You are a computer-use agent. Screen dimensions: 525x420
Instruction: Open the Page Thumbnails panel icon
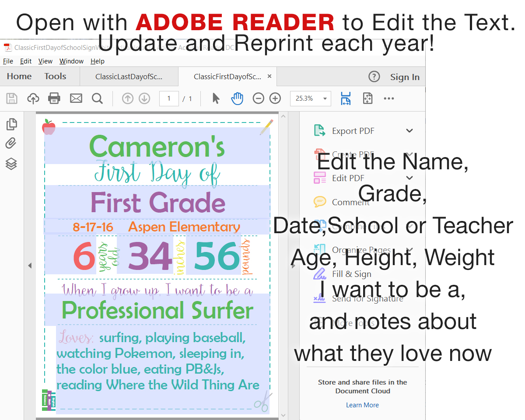click(x=12, y=124)
